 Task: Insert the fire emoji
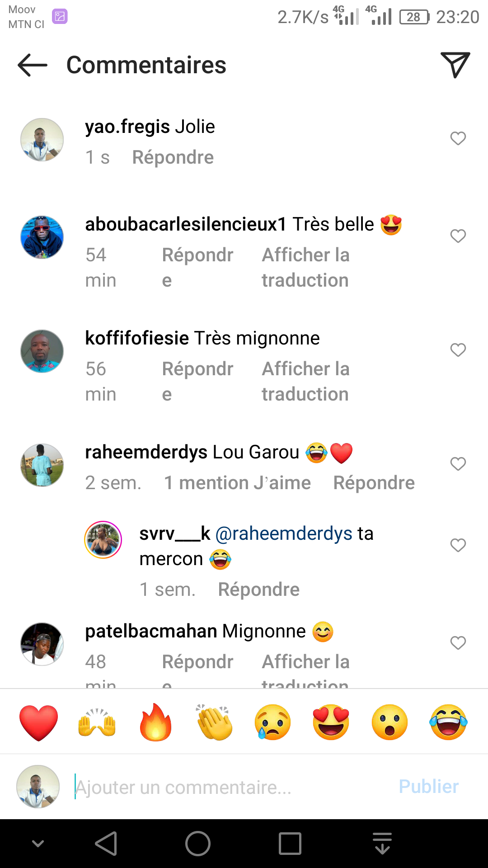tap(155, 722)
